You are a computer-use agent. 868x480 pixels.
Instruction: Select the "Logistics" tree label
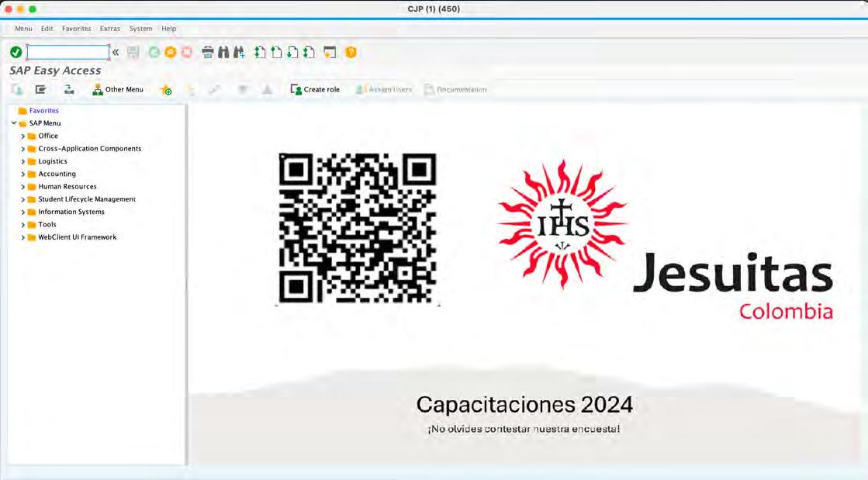(x=53, y=161)
